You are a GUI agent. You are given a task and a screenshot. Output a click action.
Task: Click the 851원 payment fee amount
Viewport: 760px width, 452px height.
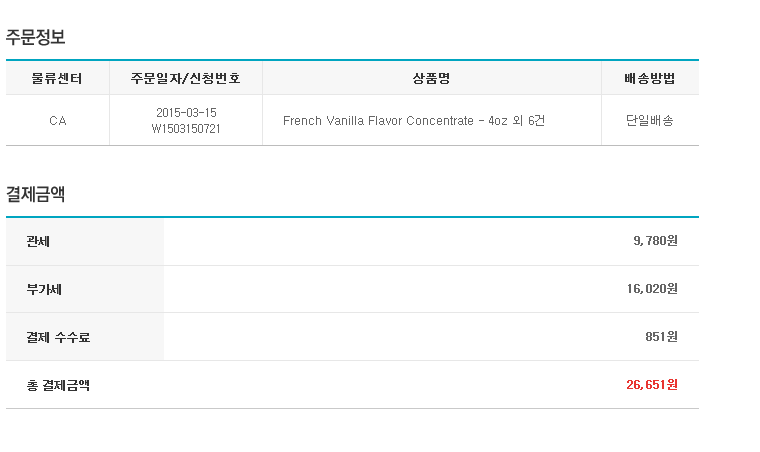point(662,337)
